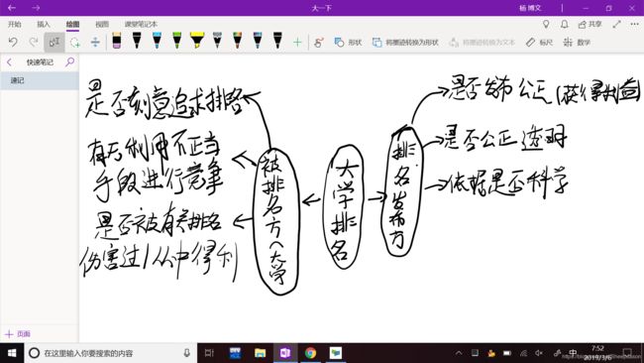This screenshot has width=644, height=363.
Task: Show the Ruler tool
Action: (539, 42)
